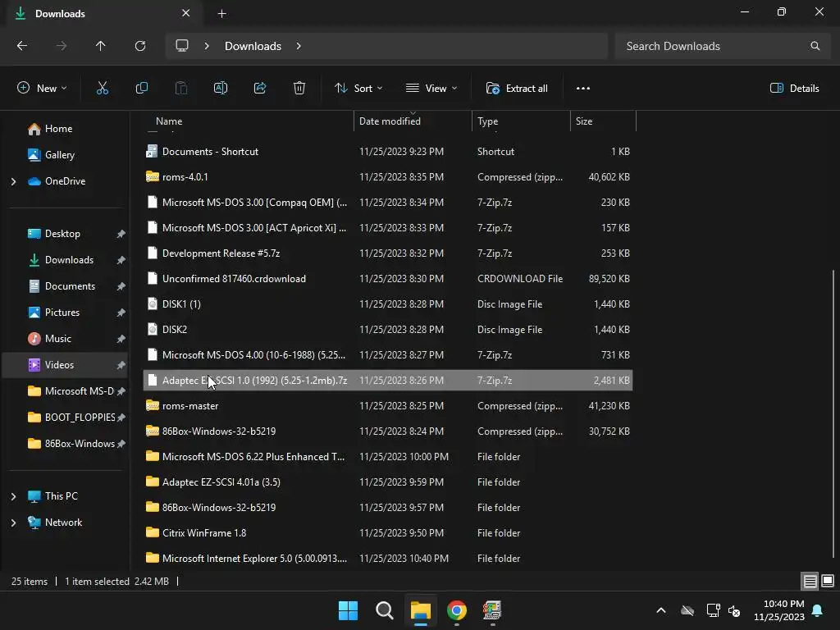Switch to details list view icon in status bar
The image size is (840, 630).
pyautogui.click(x=810, y=582)
